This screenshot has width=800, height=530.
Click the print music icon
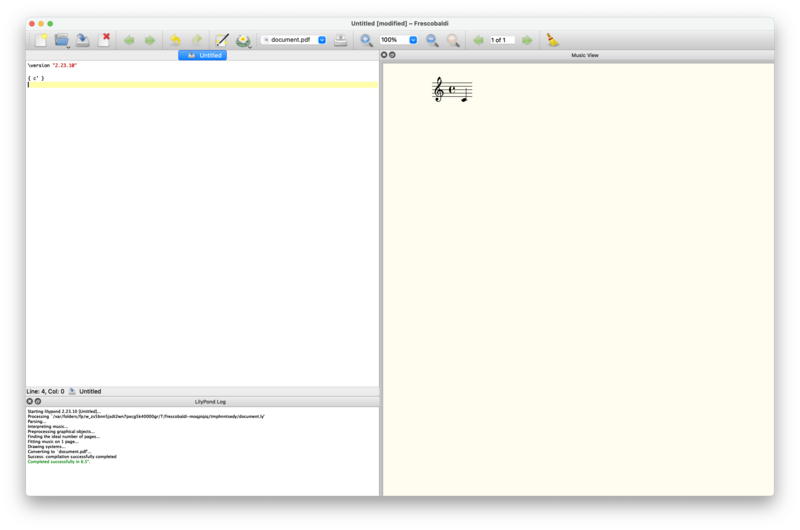341,40
